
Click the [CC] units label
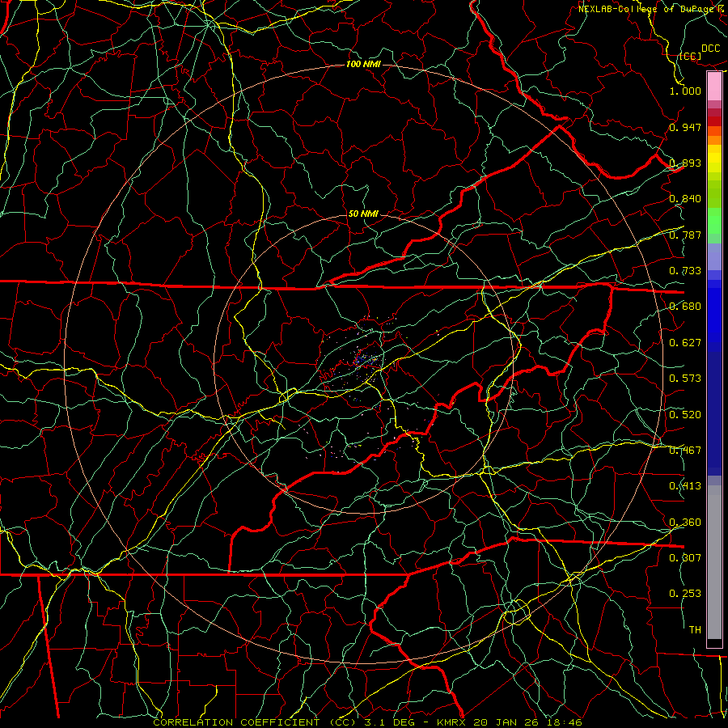691,56
